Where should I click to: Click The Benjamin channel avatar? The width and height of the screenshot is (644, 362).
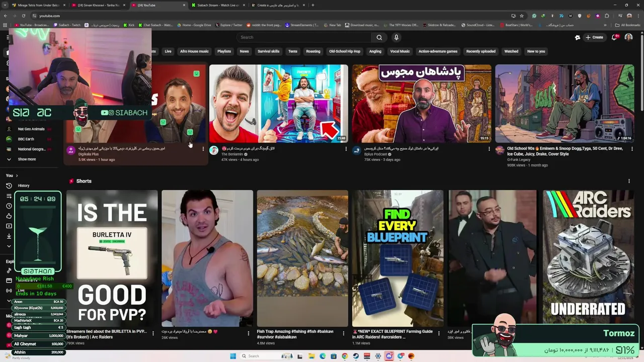214,150
